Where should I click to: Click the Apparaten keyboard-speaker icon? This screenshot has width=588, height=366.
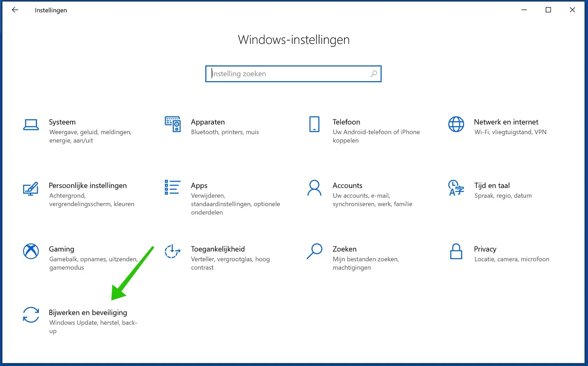pos(173,124)
